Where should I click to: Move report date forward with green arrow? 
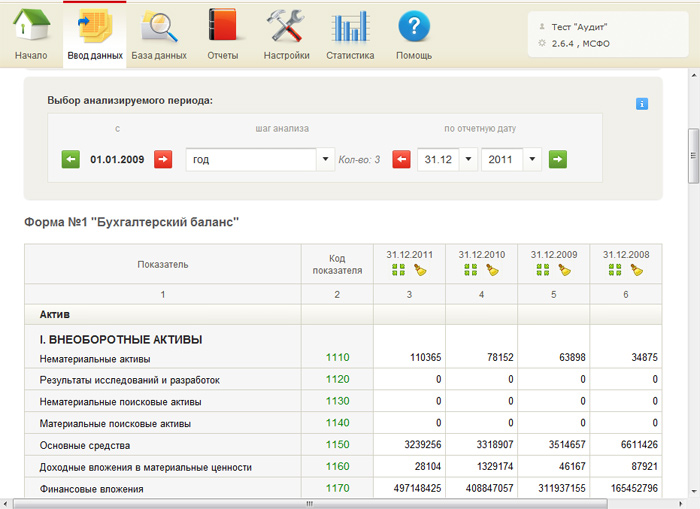coord(558,160)
